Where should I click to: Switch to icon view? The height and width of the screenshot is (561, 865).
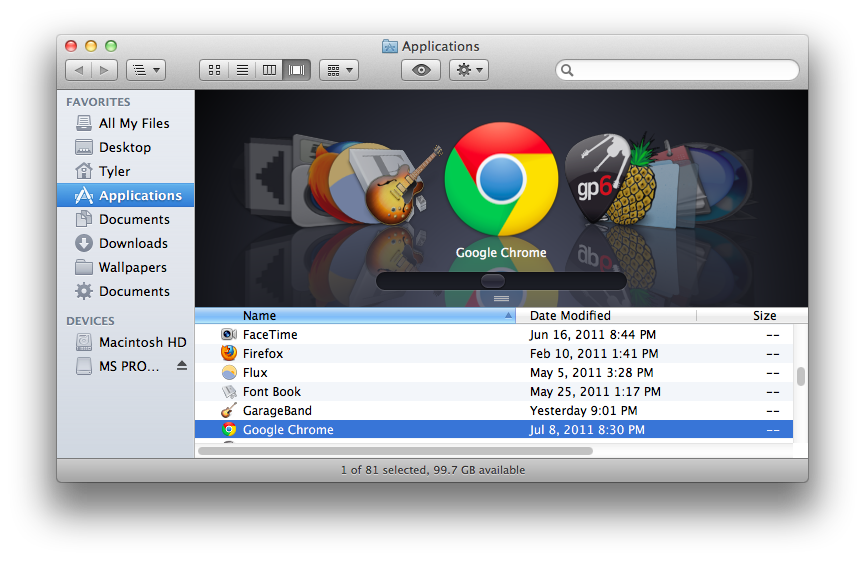click(x=214, y=70)
